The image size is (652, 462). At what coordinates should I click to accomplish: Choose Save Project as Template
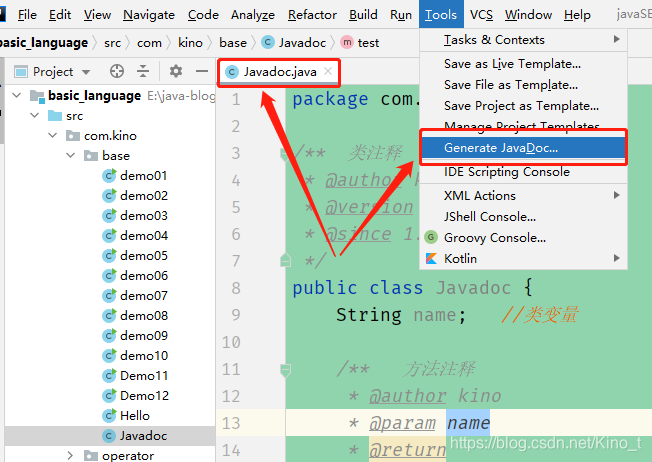(x=523, y=106)
